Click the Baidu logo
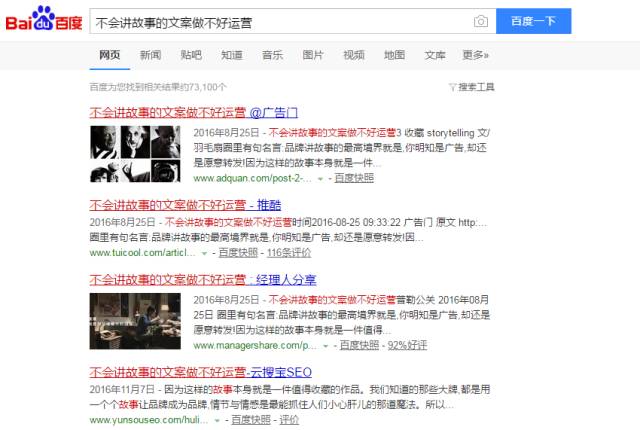Viewport: 640px width, 430px height. 44,19
